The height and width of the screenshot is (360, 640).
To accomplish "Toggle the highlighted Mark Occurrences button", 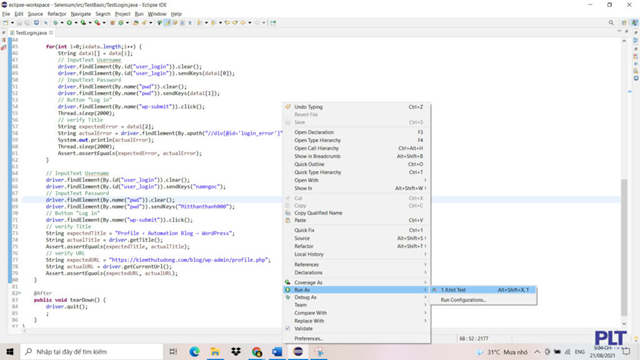I will tap(167, 23).
